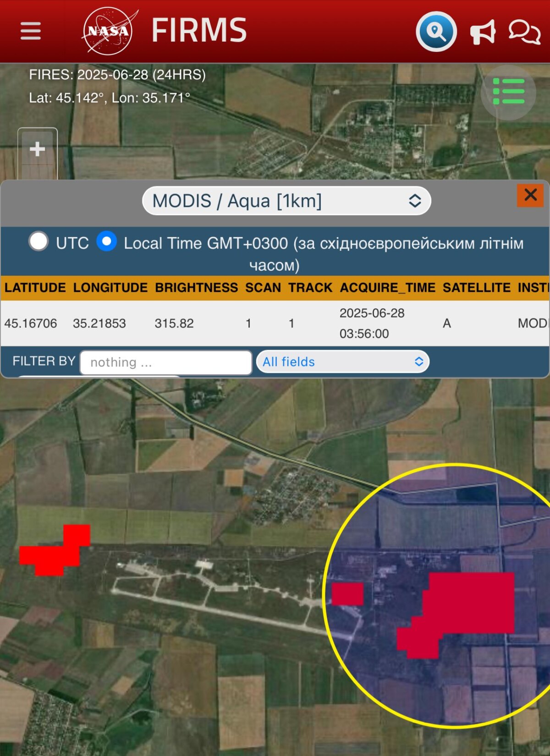Sort by SATELLITE column header
The height and width of the screenshot is (756, 550).
477,288
